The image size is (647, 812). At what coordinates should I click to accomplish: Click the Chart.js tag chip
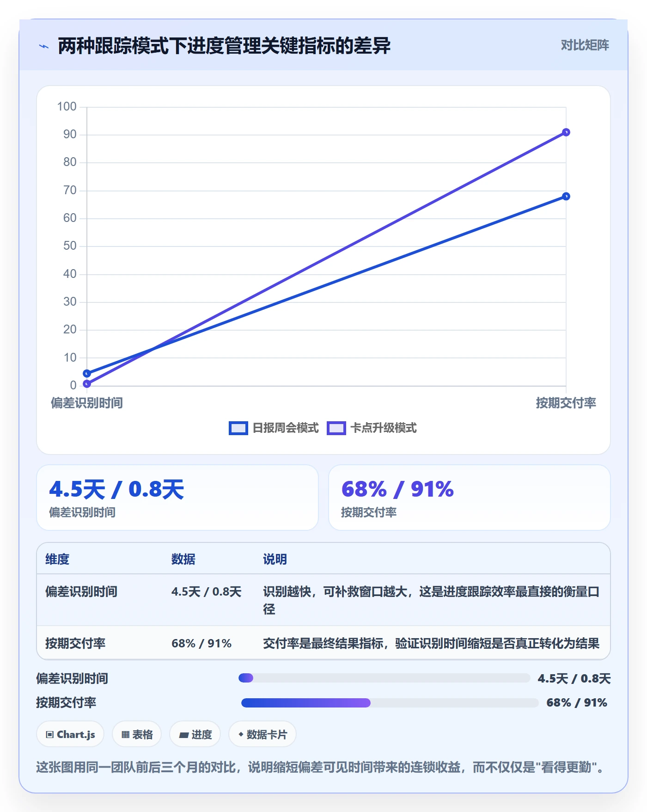pos(70,734)
